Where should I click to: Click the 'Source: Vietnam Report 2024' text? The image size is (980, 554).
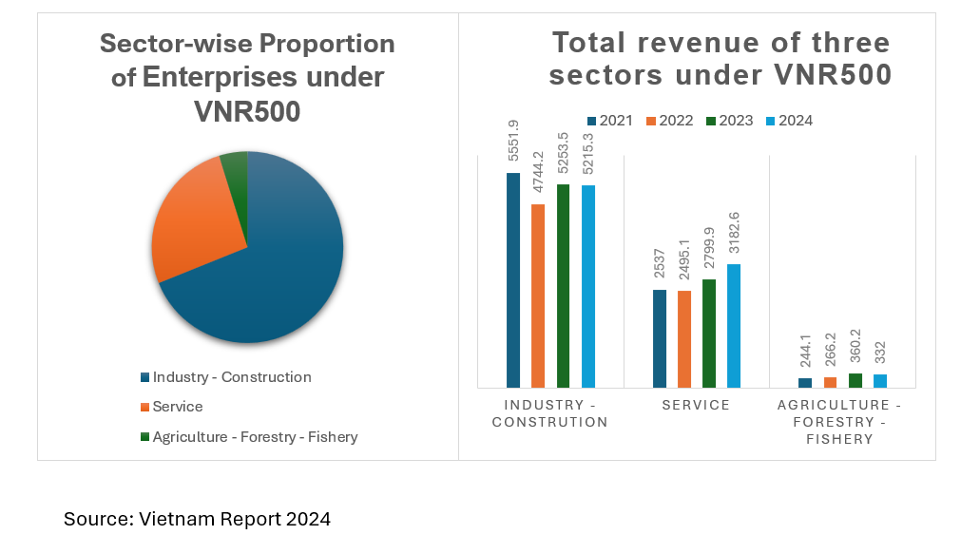197,519
